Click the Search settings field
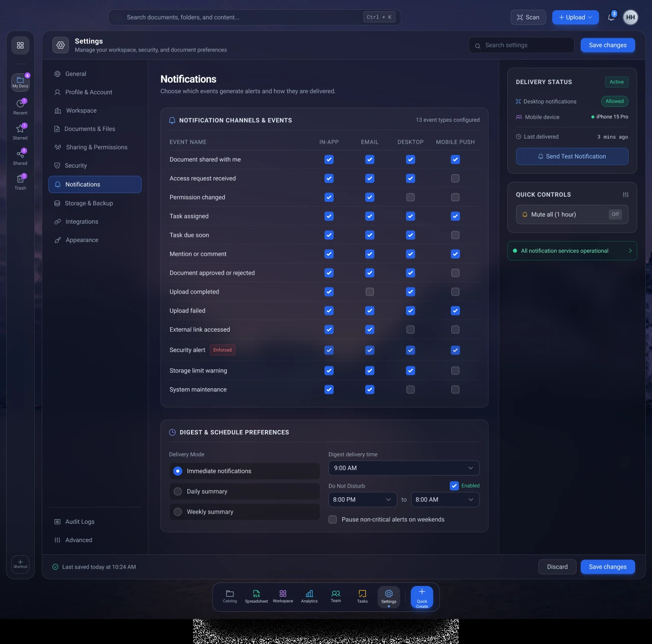This screenshot has height=644, width=652. tap(522, 45)
